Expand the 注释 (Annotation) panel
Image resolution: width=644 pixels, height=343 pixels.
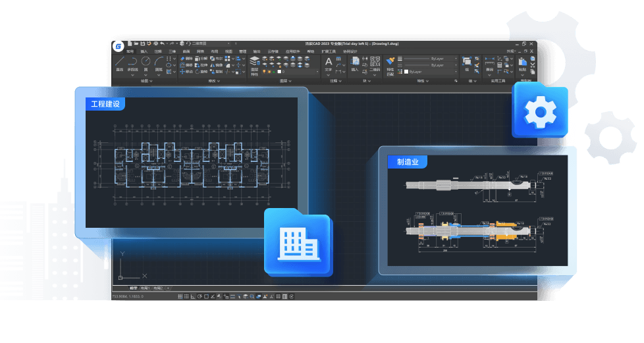click(x=336, y=81)
